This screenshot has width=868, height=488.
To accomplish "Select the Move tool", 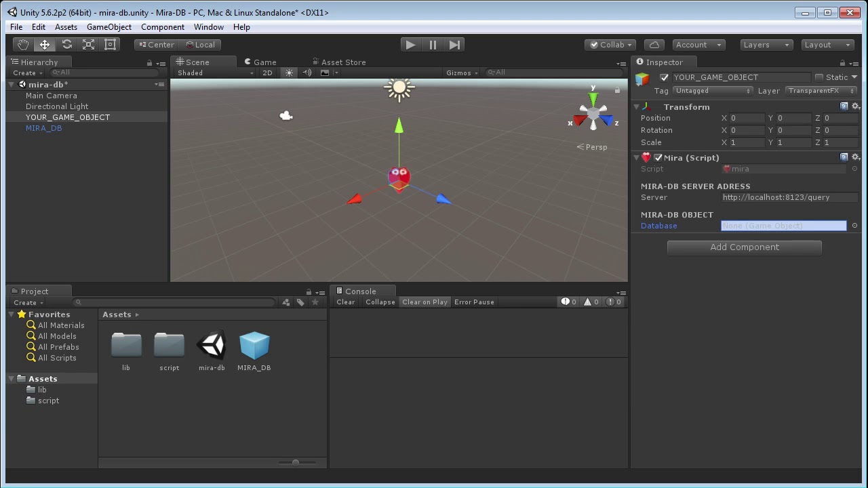I will point(45,45).
